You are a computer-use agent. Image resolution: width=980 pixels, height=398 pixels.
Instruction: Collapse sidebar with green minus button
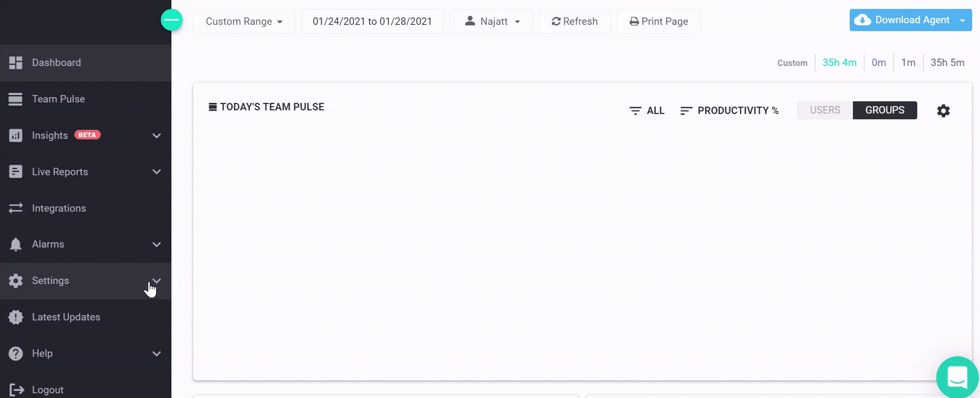(172, 20)
